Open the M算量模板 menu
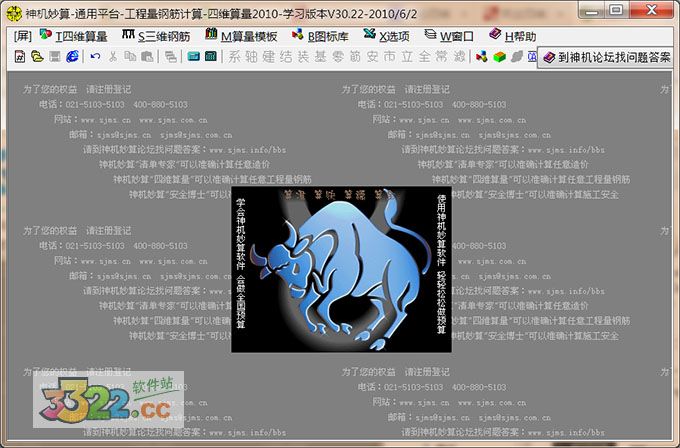 click(241, 36)
